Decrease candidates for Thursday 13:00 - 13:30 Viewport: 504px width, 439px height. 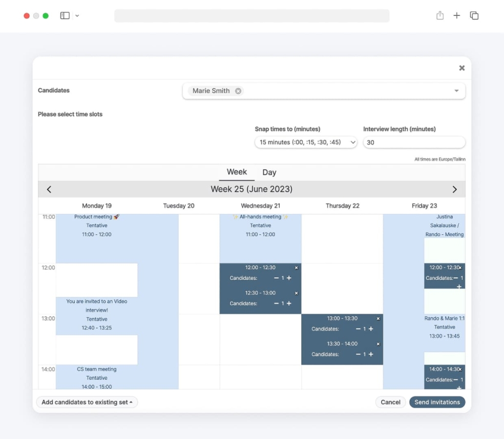pos(358,329)
